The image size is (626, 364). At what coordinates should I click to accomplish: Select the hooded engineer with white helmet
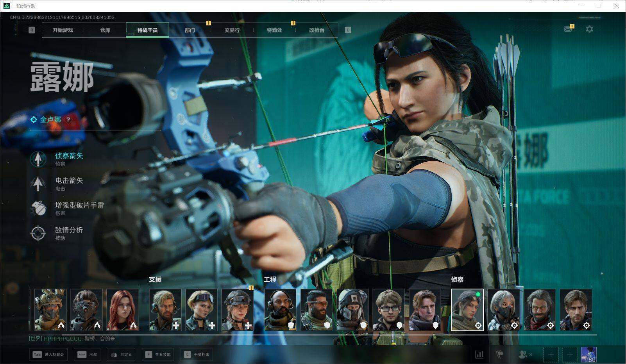point(353,310)
